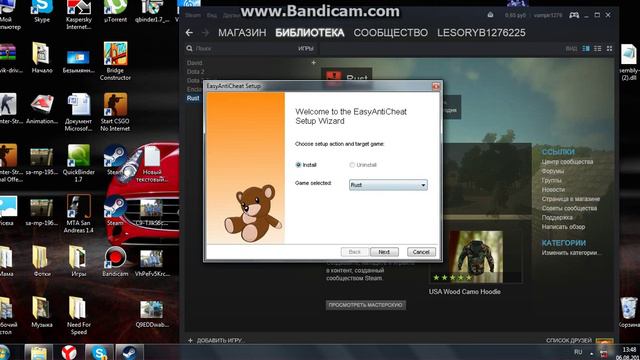640x360 pixels.
Task: Open СПИСОК ДРУЗЕЙ in Steam
Action: tap(569, 340)
